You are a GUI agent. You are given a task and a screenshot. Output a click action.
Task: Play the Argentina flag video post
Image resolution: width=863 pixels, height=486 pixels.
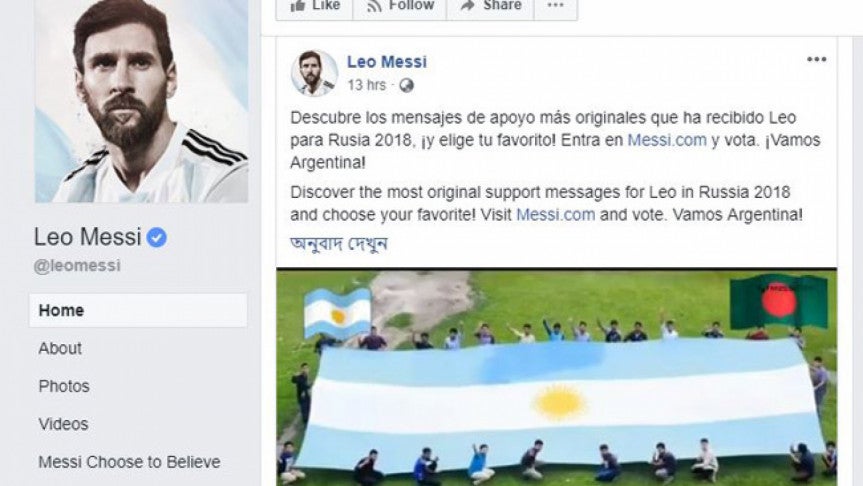pos(556,378)
